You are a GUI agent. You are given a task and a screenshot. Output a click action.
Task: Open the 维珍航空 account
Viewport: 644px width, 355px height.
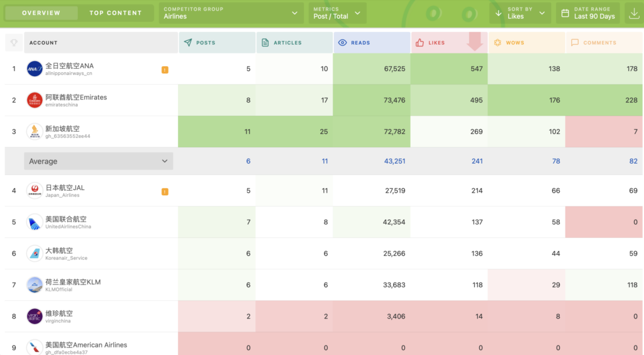(x=58, y=313)
